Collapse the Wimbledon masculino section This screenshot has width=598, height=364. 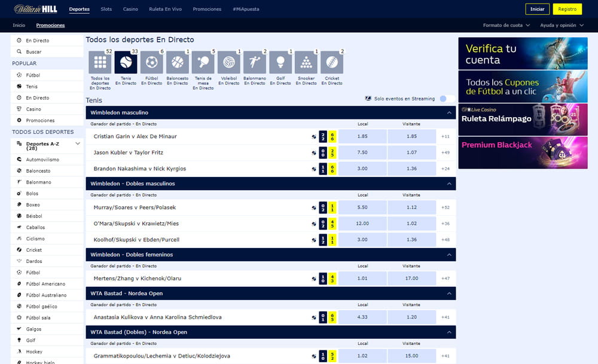click(449, 113)
